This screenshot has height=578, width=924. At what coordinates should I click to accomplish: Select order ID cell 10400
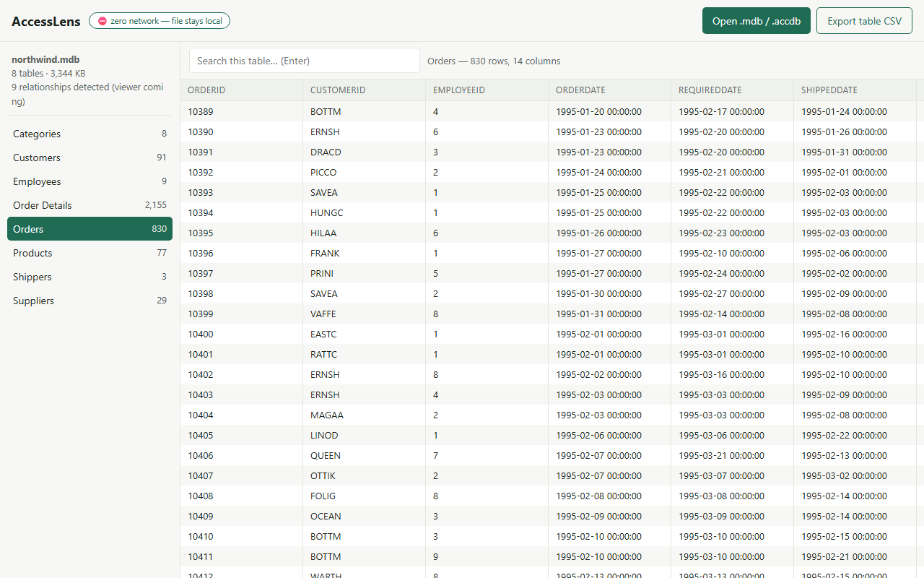tap(242, 334)
